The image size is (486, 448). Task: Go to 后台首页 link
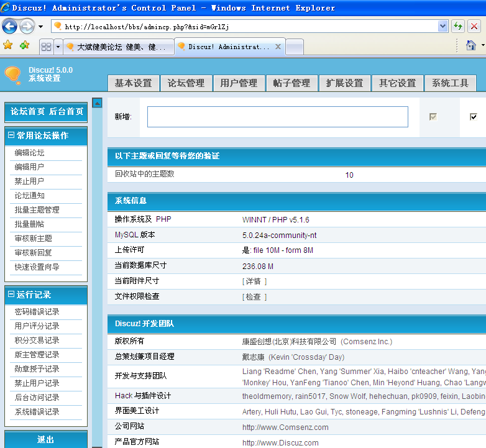pos(66,111)
